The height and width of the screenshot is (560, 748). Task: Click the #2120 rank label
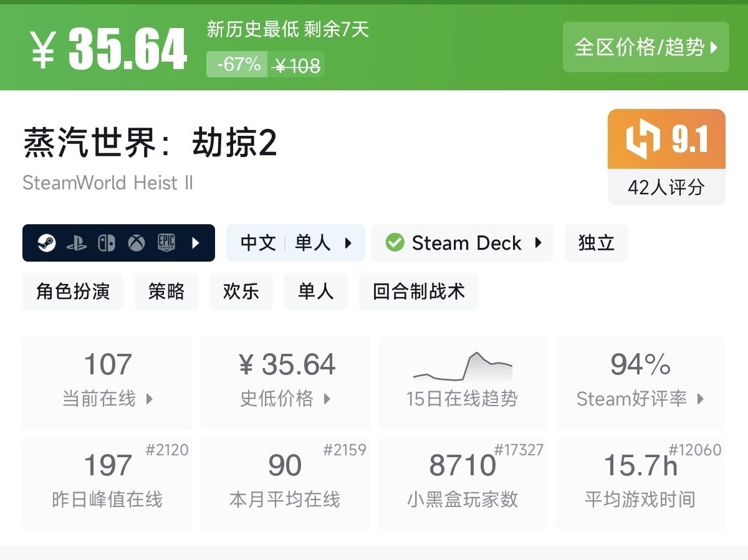coord(167,449)
